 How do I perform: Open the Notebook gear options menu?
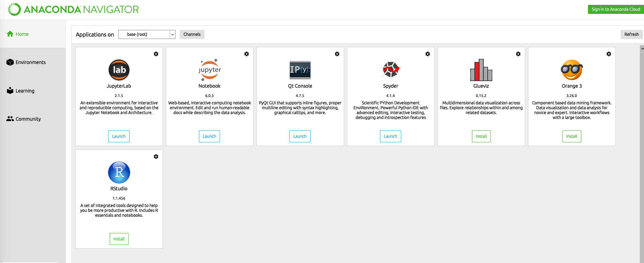[x=247, y=54]
